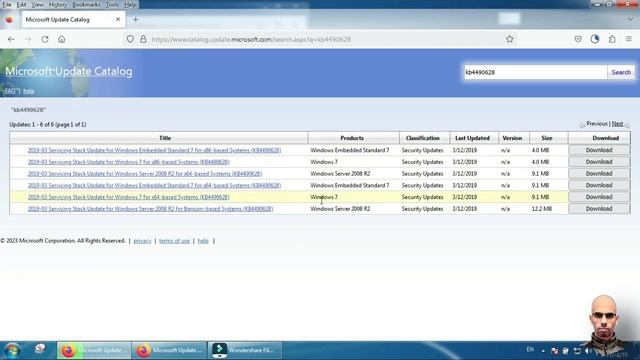The image size is (640, 360).
Task: Sort by Last Updated column header
Action: (x=472, y=138)
